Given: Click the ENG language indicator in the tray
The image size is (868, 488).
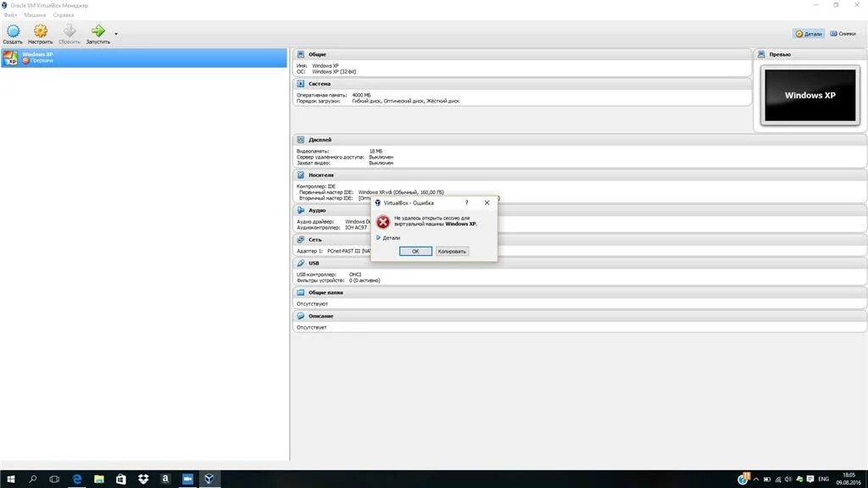Looking at the screenshot, I should (x=823, y=480).
